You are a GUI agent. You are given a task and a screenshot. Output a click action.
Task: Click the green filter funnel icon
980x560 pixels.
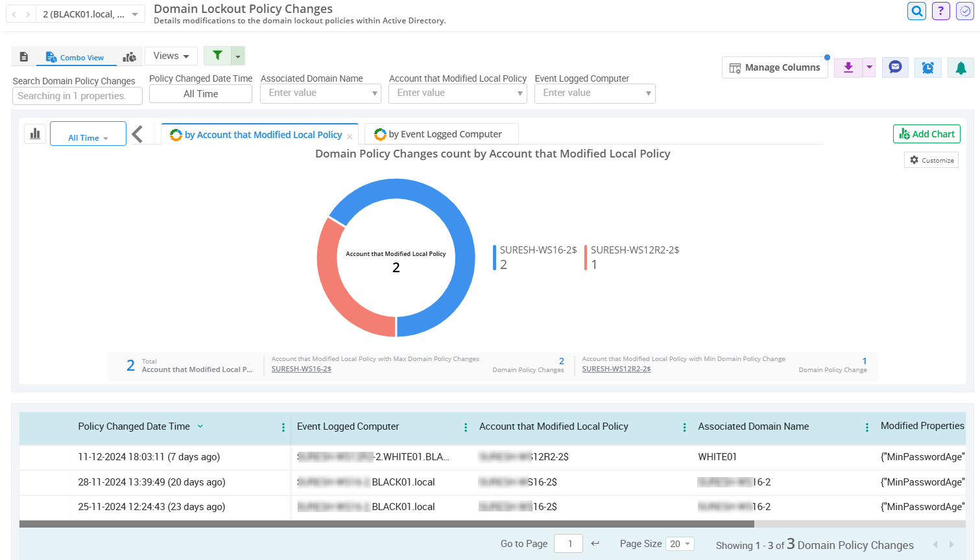click(x=217, y=56)
